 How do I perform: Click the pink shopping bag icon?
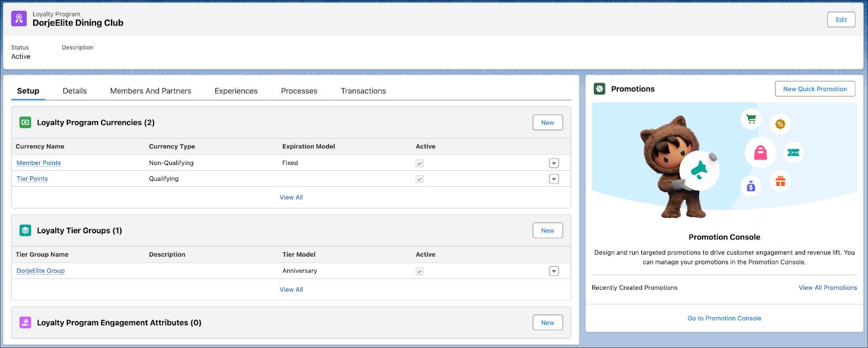pos(761,153)
